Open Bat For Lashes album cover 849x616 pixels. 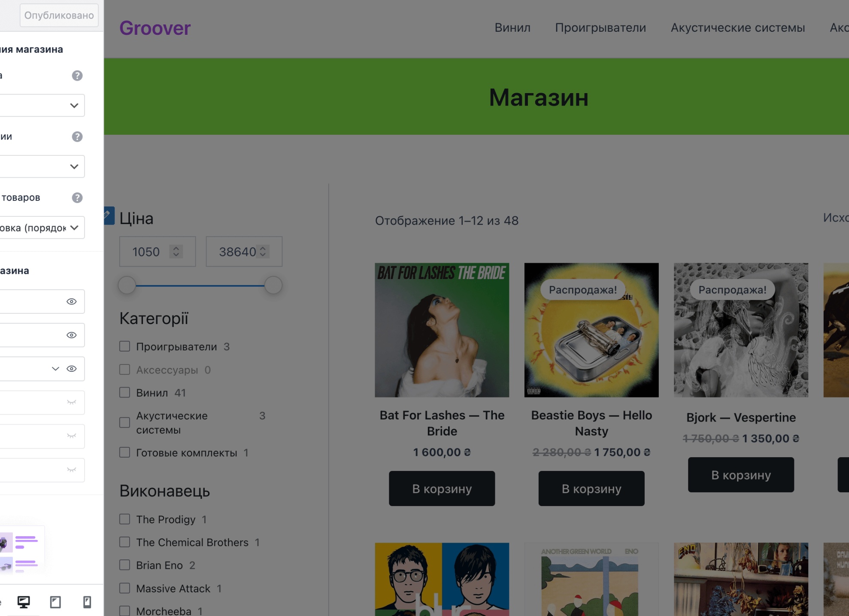click(x=442, y=330)
